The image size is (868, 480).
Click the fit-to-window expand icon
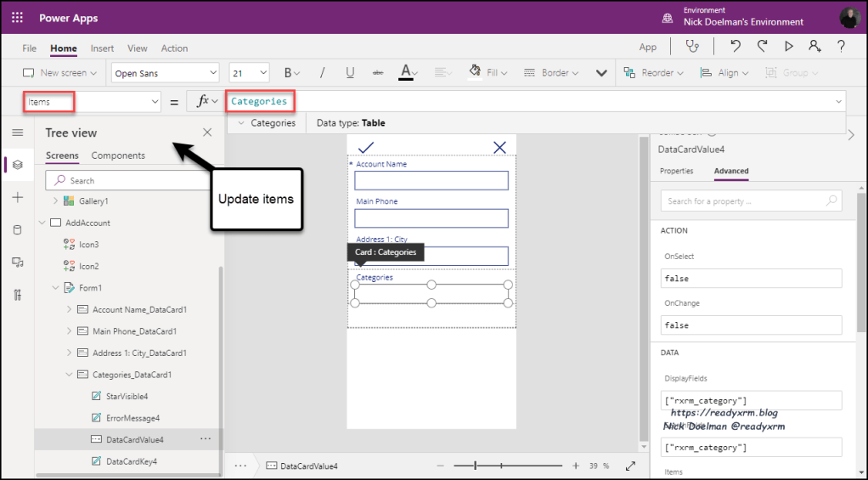click(630, 466)
